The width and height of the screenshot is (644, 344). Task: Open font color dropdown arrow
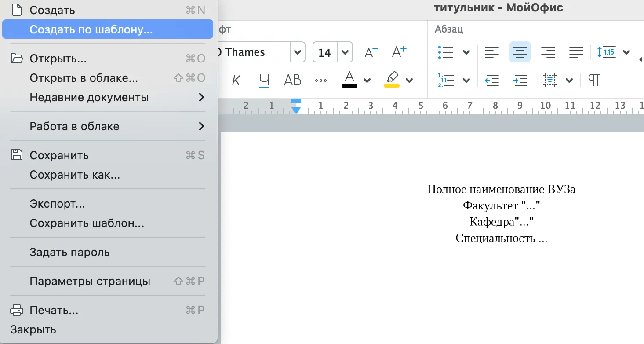tap(367, 80)
